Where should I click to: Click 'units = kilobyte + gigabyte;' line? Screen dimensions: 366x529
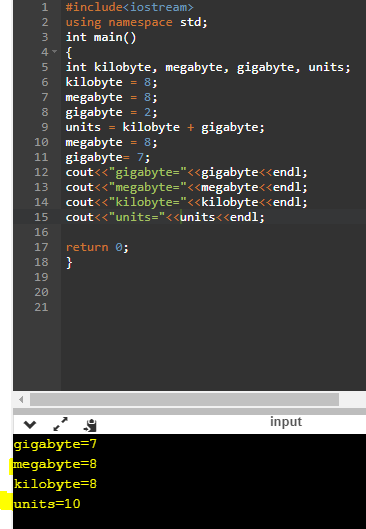165,127
